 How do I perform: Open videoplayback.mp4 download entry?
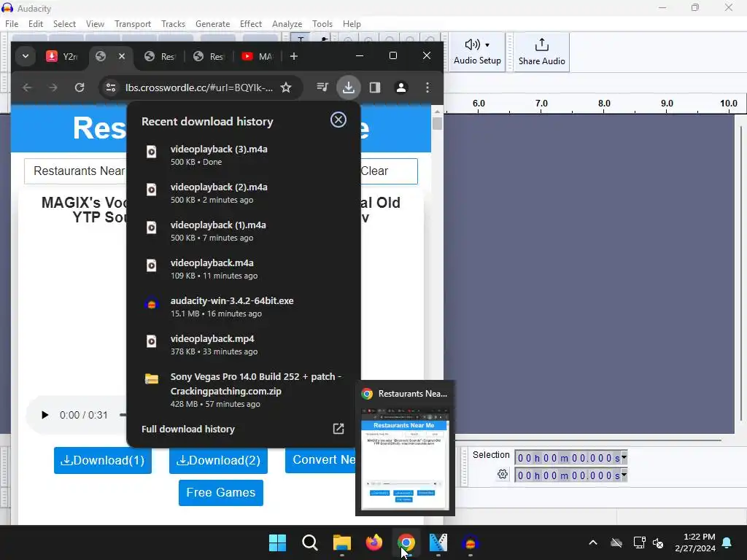[x=243, y=345]
